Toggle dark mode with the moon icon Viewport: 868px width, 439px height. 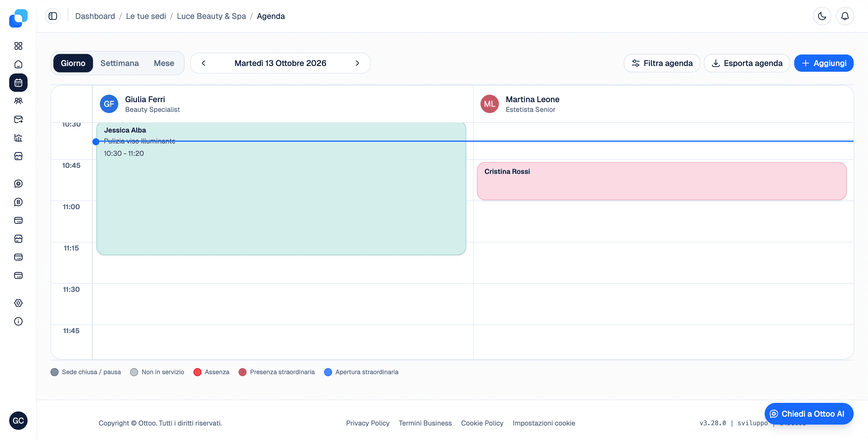822,16
